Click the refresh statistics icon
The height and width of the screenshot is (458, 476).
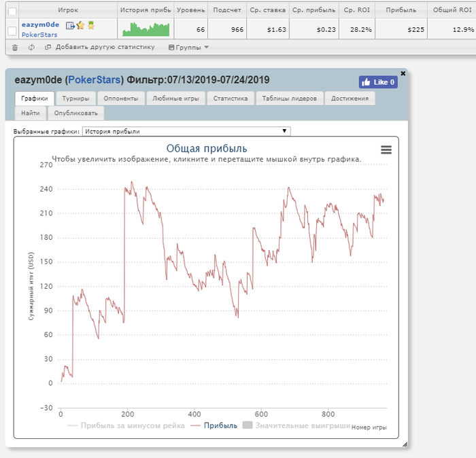31,48
